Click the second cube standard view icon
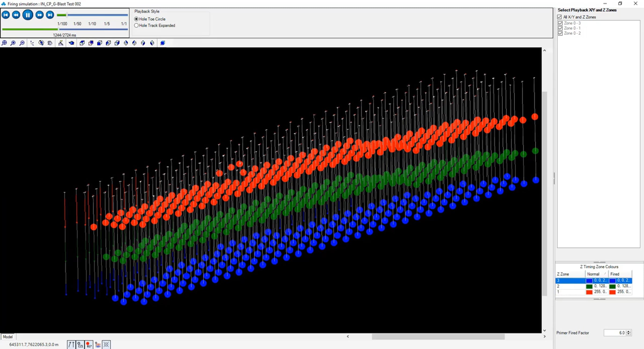Viewport: 644px width, 349px height. point(91,43)
